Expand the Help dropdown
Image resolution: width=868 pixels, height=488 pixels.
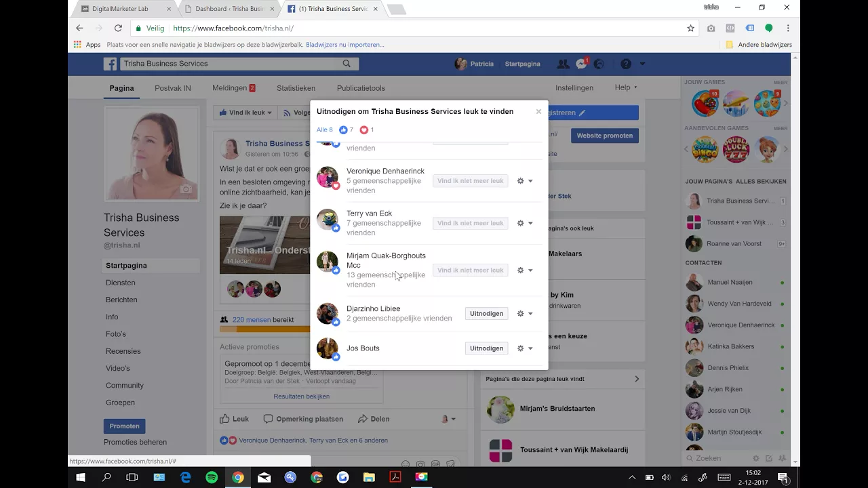[x=625, y=87]
